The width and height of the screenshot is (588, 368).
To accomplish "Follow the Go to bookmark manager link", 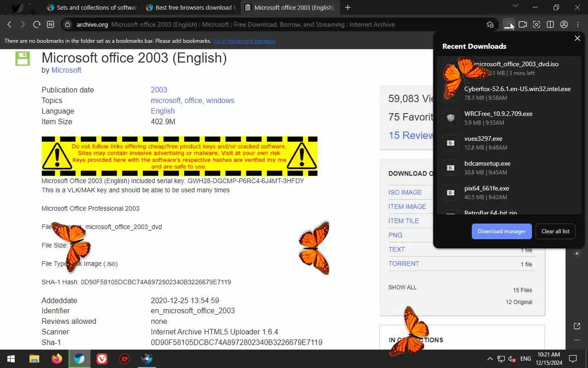I will pyautogui.click(x=244, y=41).
